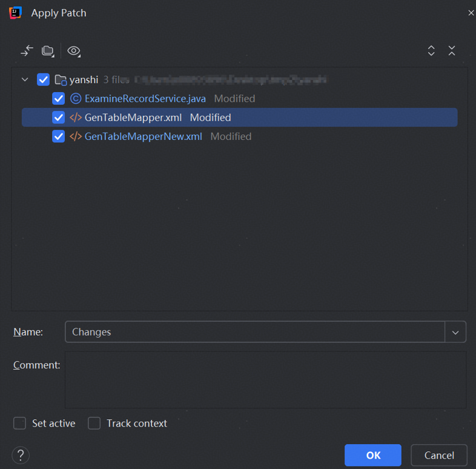Select ExamineRecordService.java in the tree
The height and width of the screenshot is (469, 476).
point(145,99)
